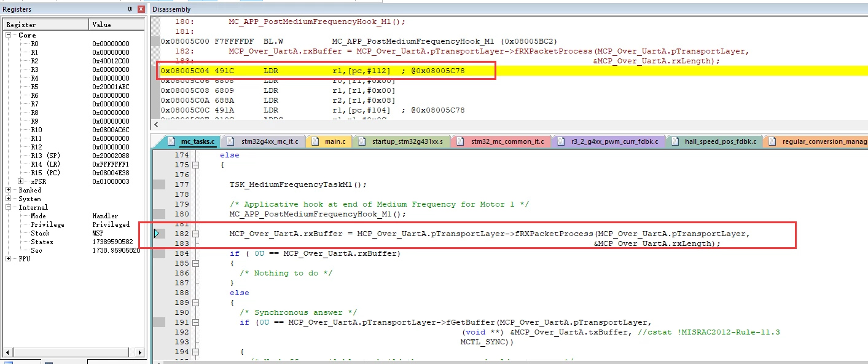Expand the xPSR register node
The width and height of the screenshot is (868, 364).
coord(21,181)
